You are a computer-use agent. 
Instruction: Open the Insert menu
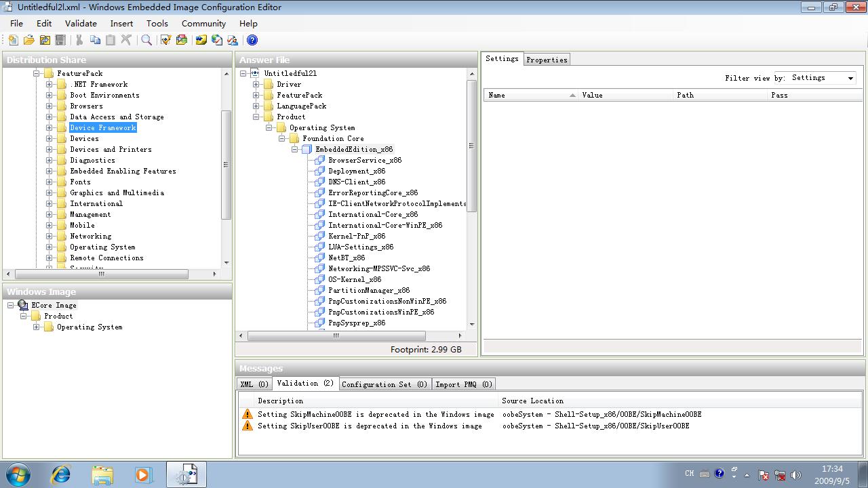[122, 23]
